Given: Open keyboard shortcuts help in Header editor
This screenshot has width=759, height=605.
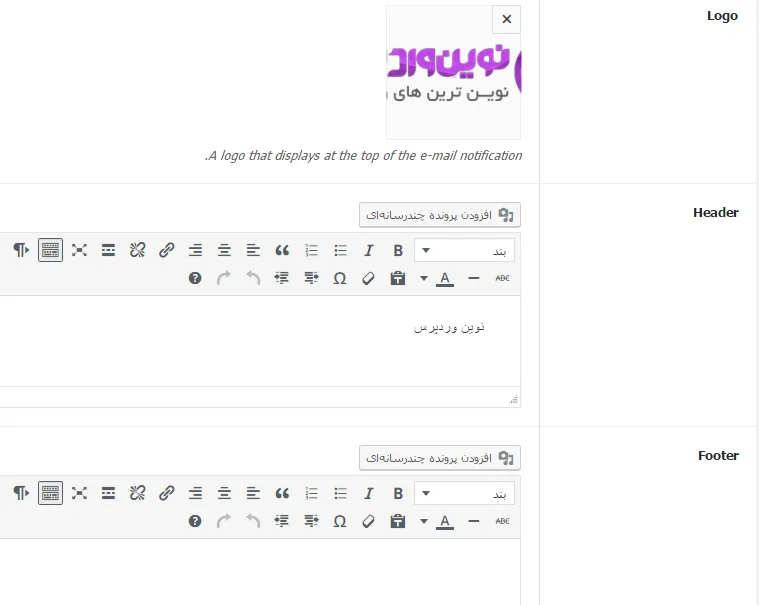Looking at the screenshot, I should (195, 278).
